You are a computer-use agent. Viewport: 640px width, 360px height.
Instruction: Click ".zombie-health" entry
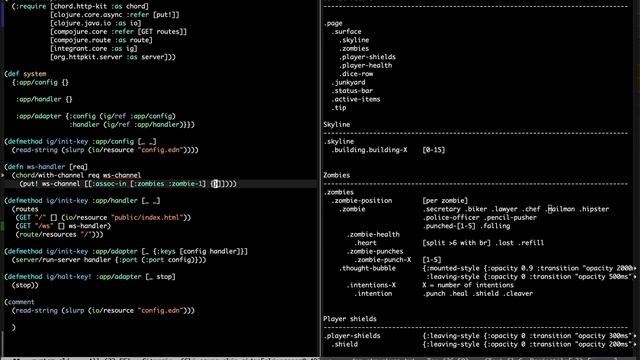(x=373, y=234)
